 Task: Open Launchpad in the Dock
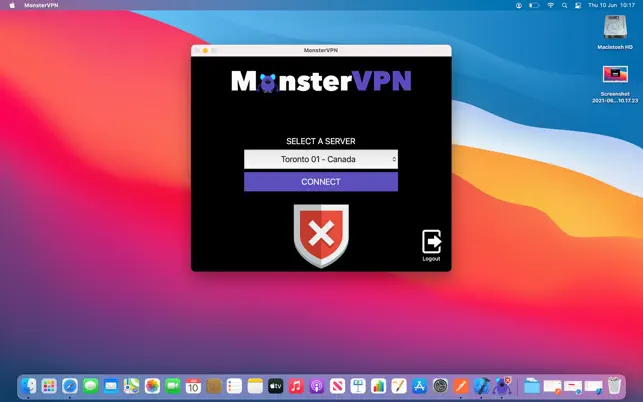coord(49,386)
